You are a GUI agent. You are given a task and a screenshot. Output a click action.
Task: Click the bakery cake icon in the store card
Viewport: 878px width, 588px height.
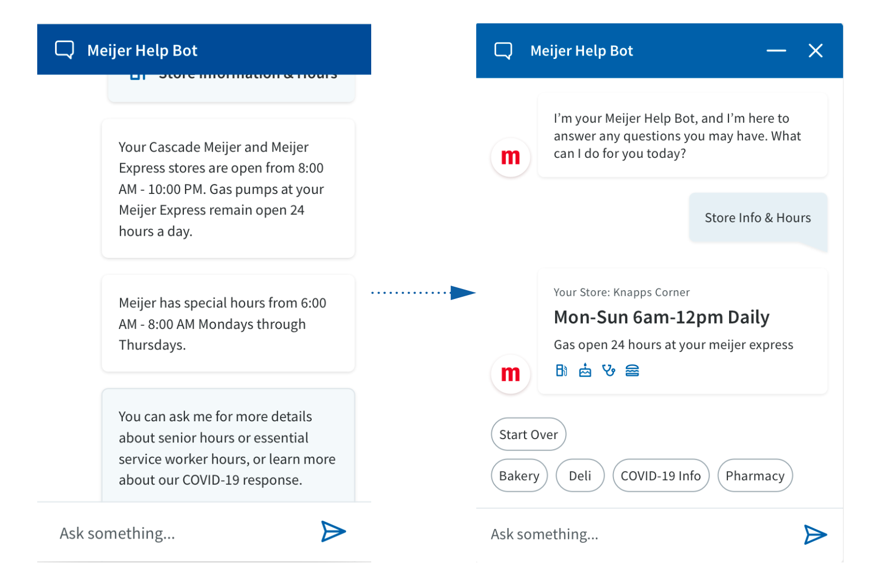pyautogui.click(x=585, y=371)
